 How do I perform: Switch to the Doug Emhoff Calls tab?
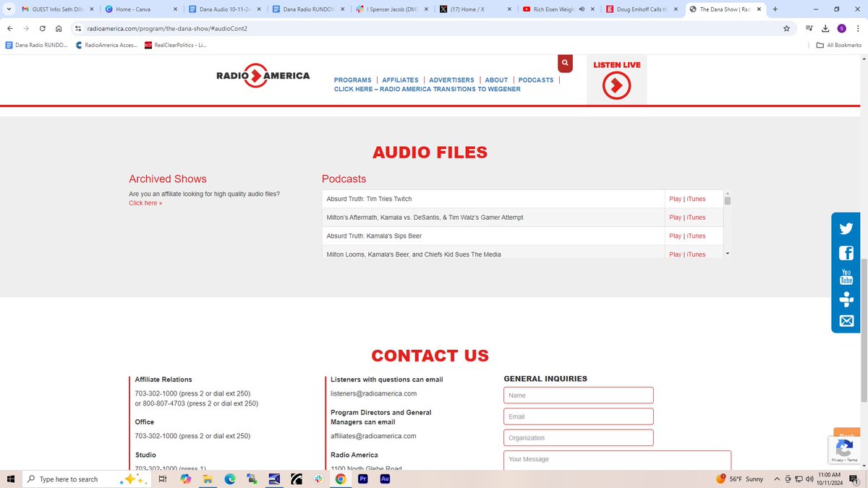(641, 9)
